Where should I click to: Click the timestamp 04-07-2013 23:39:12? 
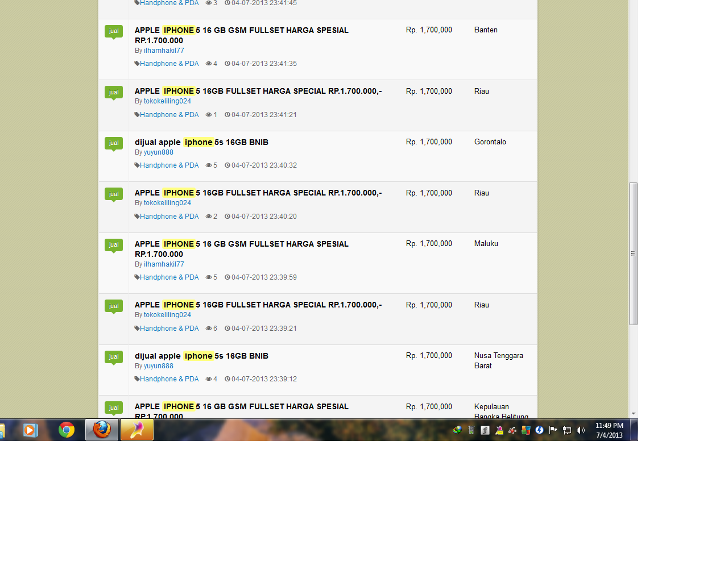264,379
